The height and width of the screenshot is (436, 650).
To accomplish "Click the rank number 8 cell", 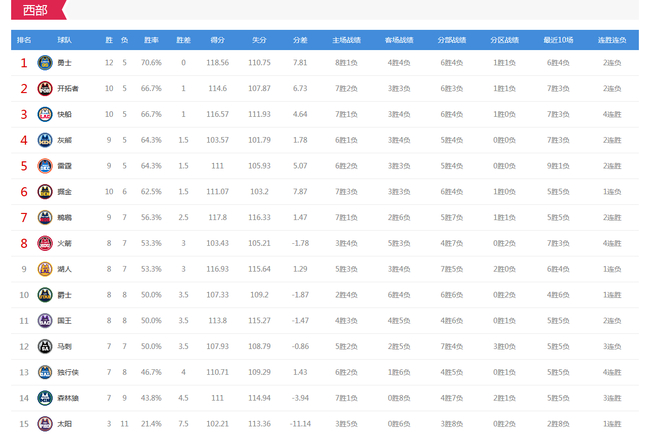I will pyautogui.click(x=24, y=243).
